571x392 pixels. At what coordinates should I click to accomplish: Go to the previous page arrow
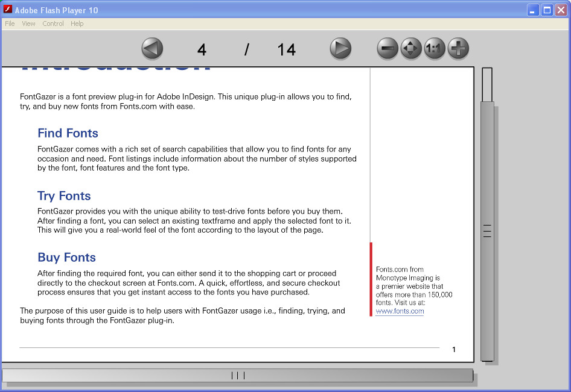(152, 48)
